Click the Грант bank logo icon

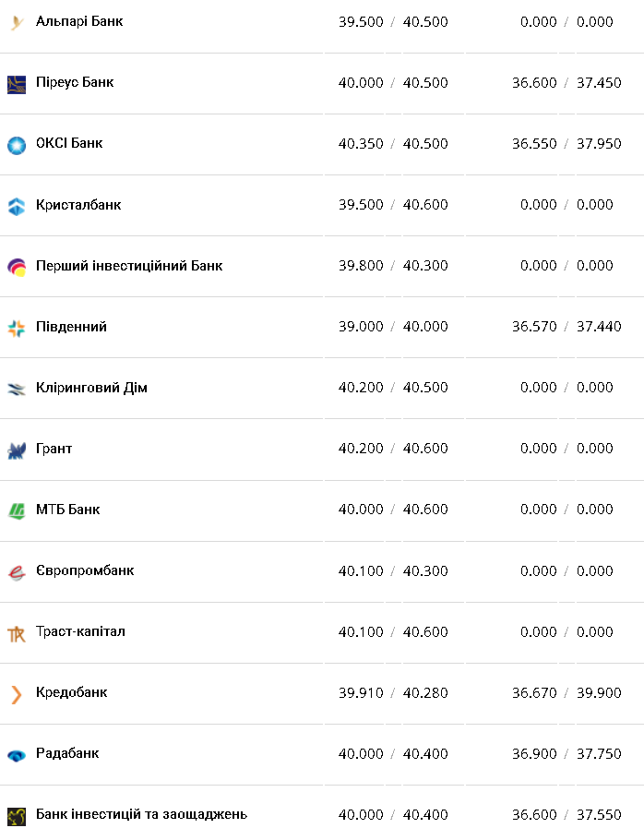[x=17, y=450]
